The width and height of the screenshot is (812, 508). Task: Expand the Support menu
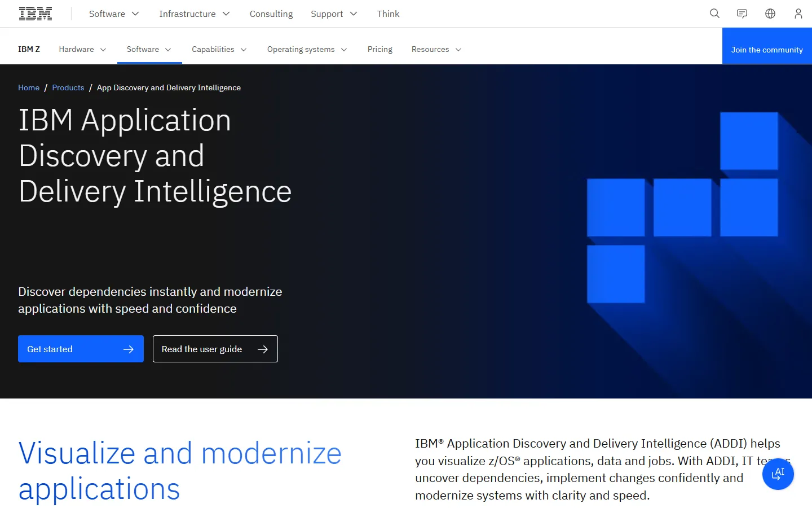334,14
